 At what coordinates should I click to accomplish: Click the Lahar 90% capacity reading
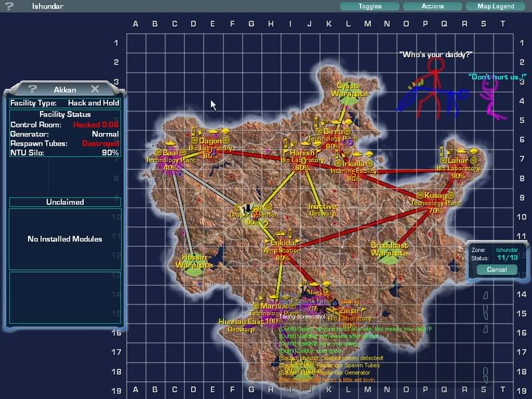(458, 176)
